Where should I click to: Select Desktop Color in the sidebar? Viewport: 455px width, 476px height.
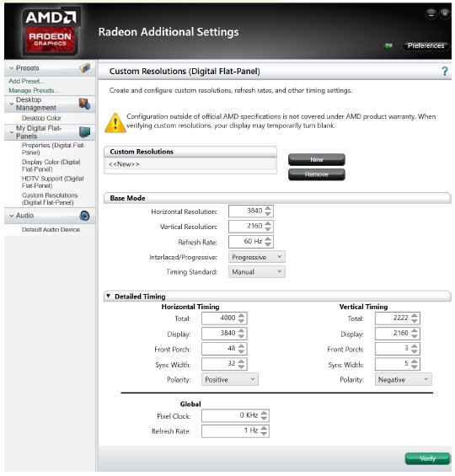41,118
